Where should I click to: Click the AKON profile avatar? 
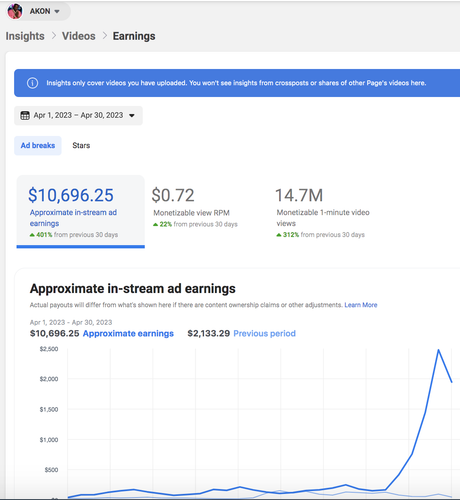(15, 11)
